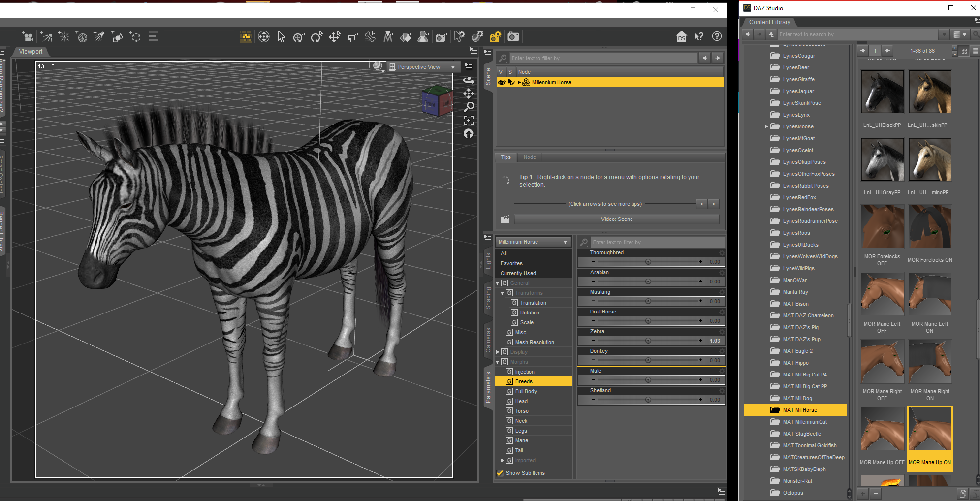980x501 pixels.
Task: Hide Millennium Horse using eye icon
Action: tap(502, 82)
